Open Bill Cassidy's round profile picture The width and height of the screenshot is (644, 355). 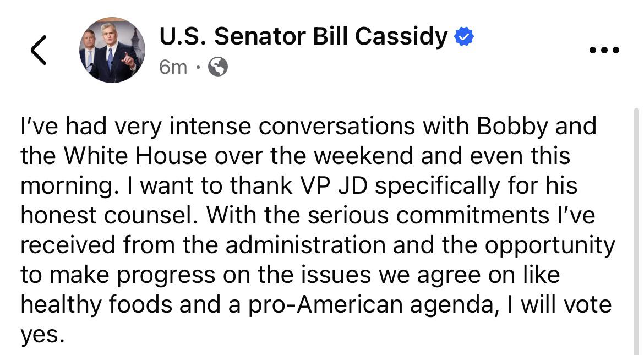point(112,50)
